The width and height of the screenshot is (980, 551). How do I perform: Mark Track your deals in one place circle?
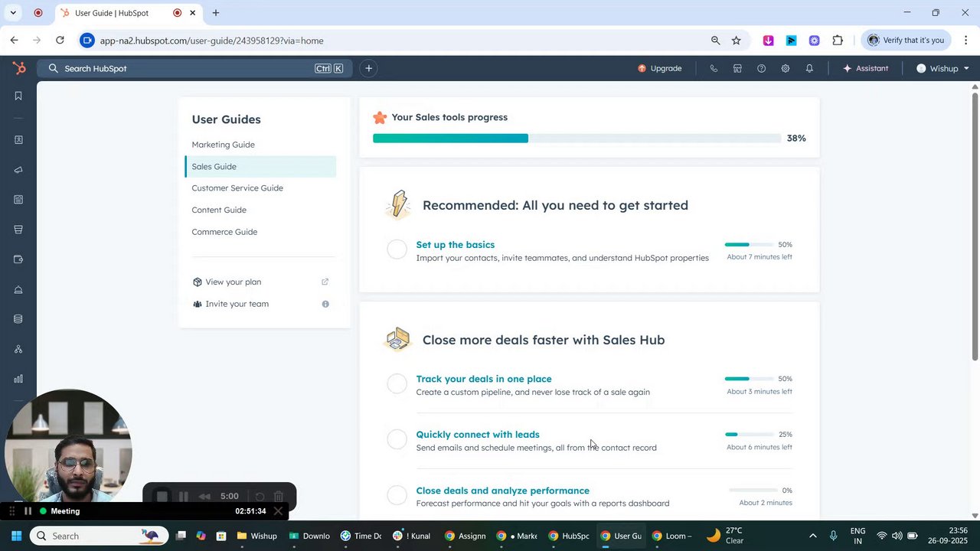pos(397,383)
